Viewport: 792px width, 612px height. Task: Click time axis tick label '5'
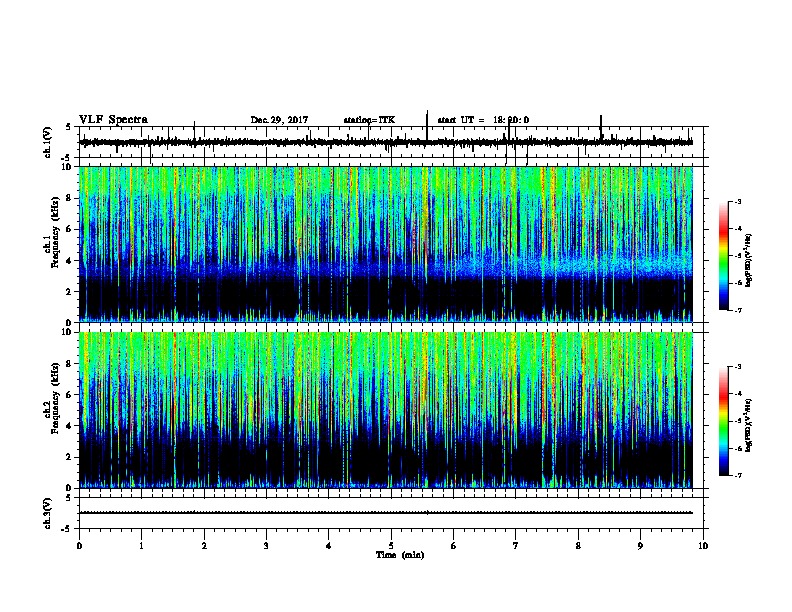(391, 546)
